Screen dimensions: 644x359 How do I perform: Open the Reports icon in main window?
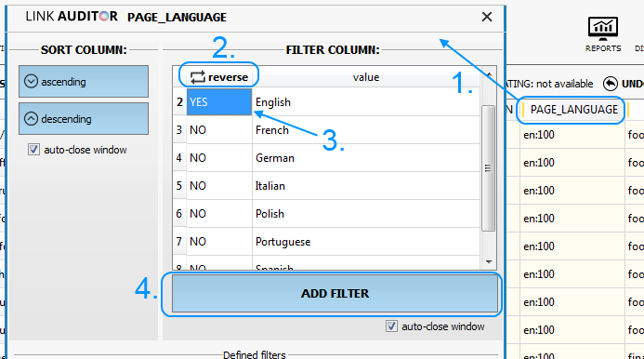point(603,34)
